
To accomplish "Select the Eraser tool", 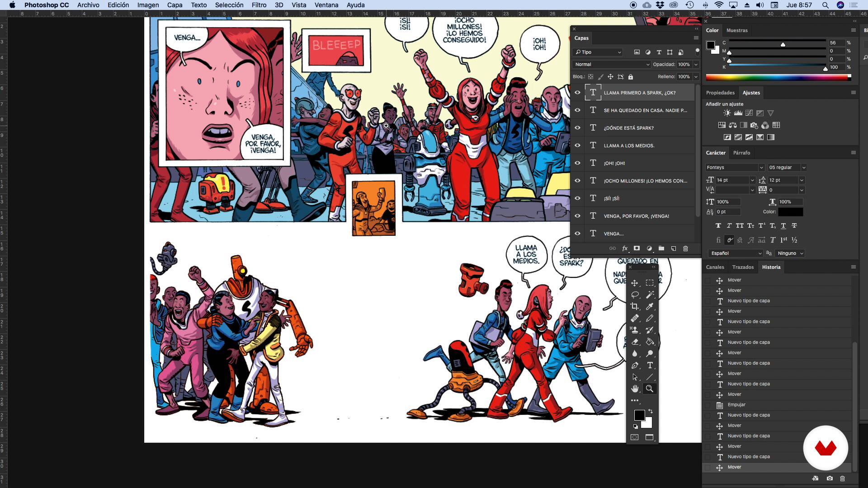I will coord(635,342).
